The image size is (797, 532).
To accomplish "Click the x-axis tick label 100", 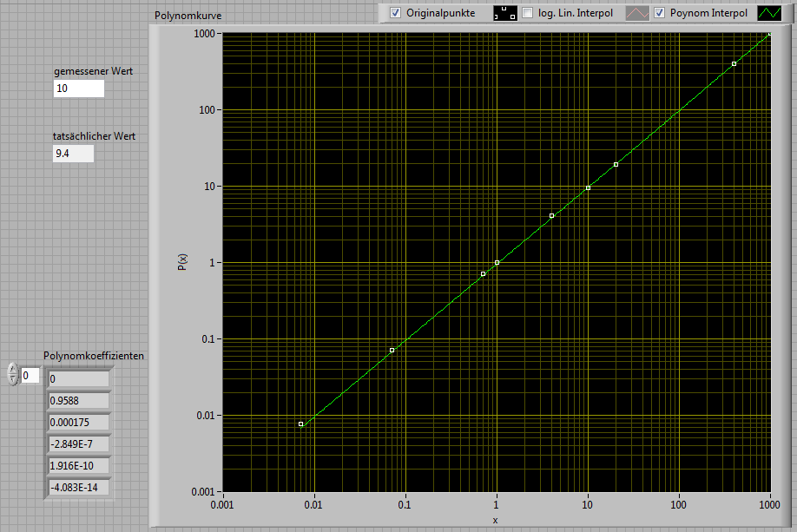I will pos(679,504).
